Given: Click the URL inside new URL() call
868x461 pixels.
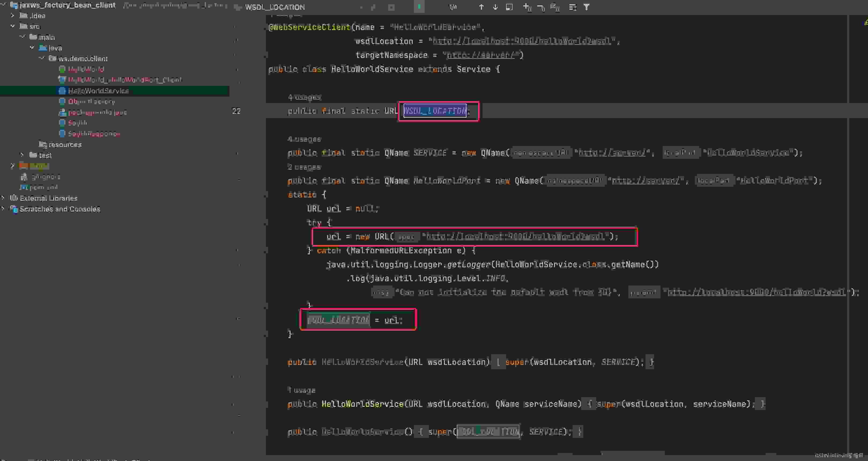Looking at the screenshot, I should (515, 236).
